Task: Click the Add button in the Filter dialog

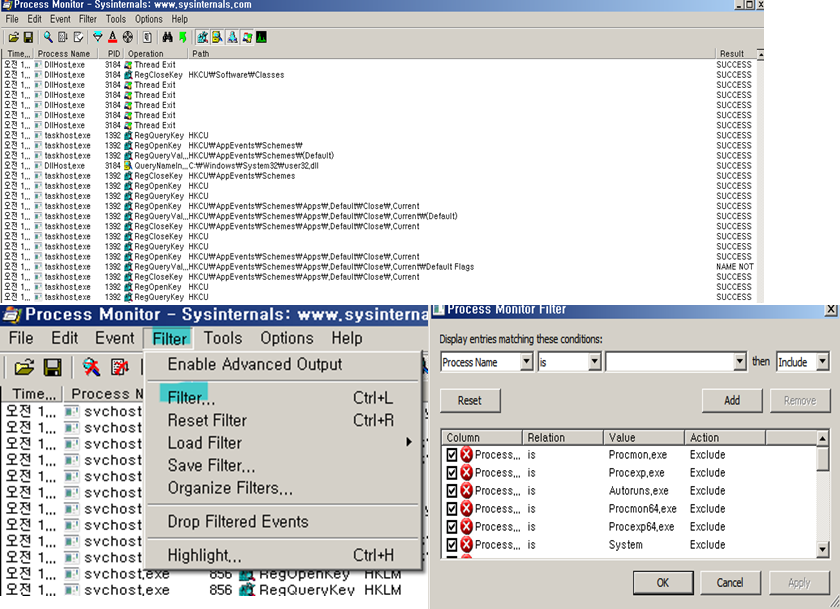Action: click(732, 401)
